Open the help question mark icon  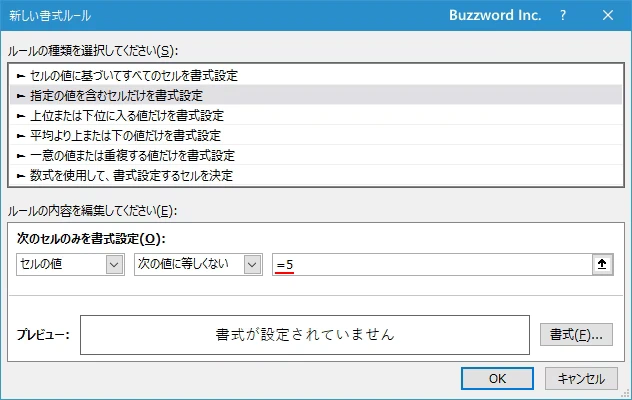(563, 15)
